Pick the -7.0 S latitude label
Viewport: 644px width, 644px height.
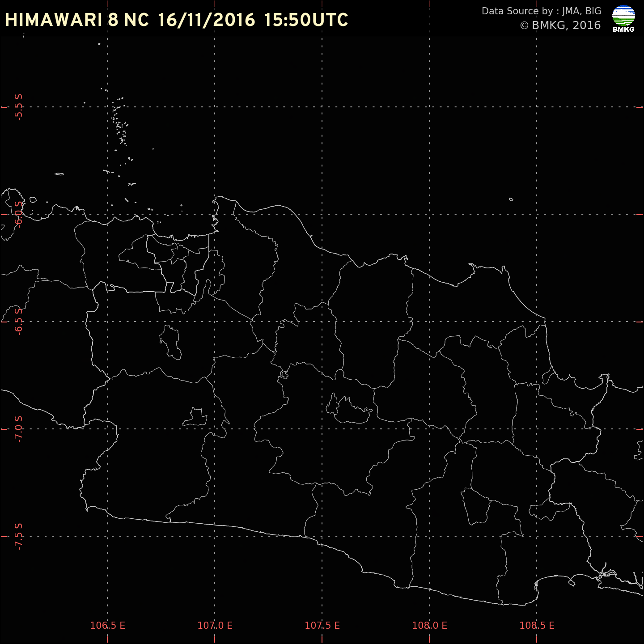click(18, 429)
